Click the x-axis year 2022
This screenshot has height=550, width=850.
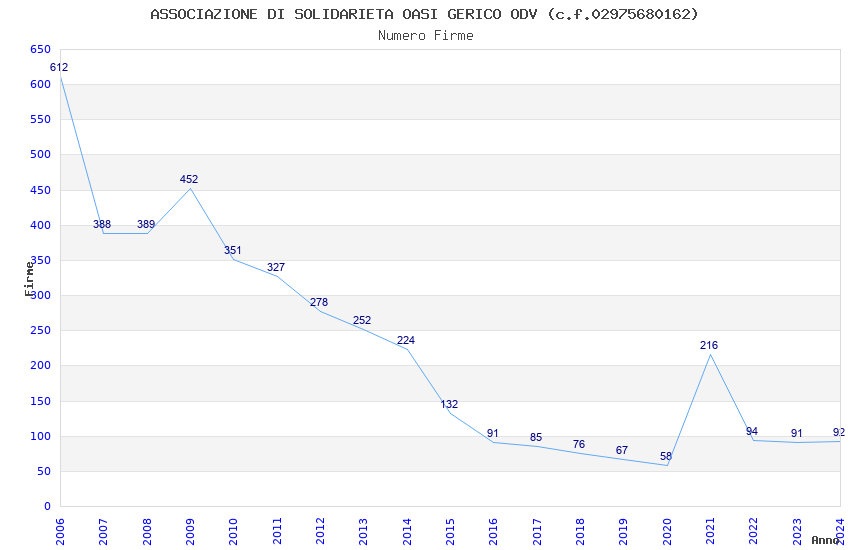754,531
